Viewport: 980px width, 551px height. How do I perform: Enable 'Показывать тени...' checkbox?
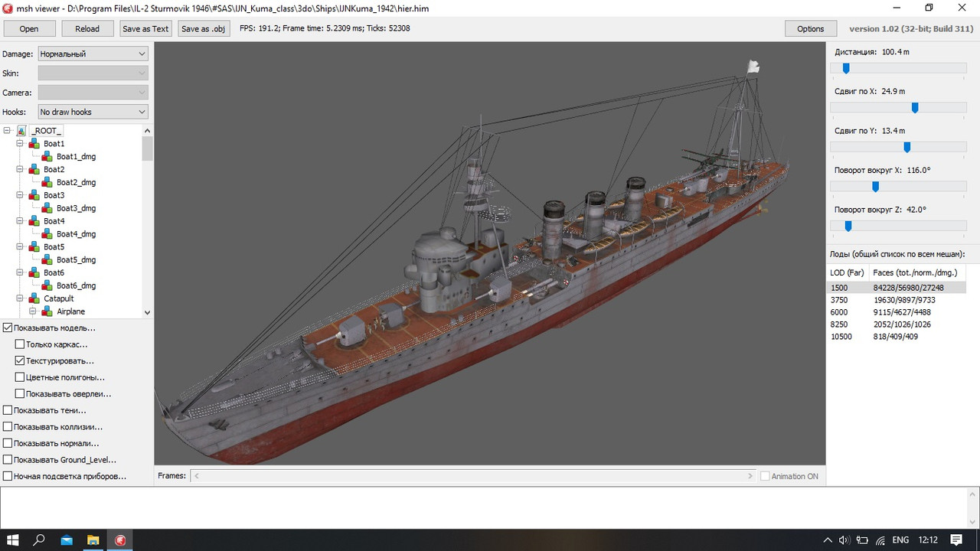[8, 410]
